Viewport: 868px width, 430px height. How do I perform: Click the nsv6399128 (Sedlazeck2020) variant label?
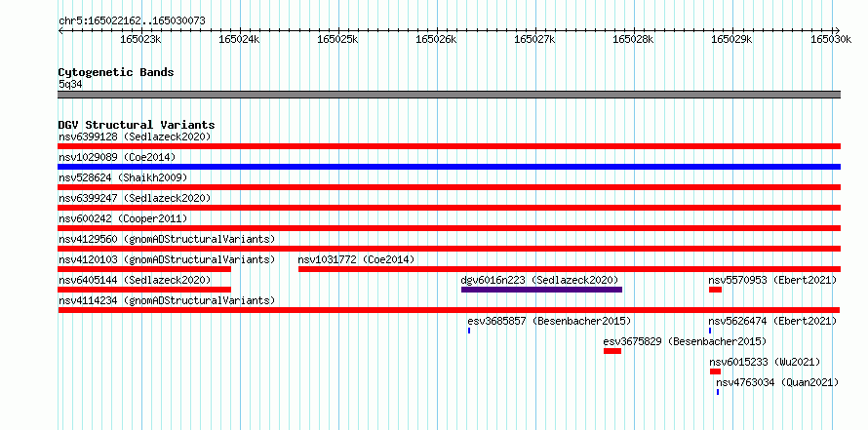(x=135, y=137)
